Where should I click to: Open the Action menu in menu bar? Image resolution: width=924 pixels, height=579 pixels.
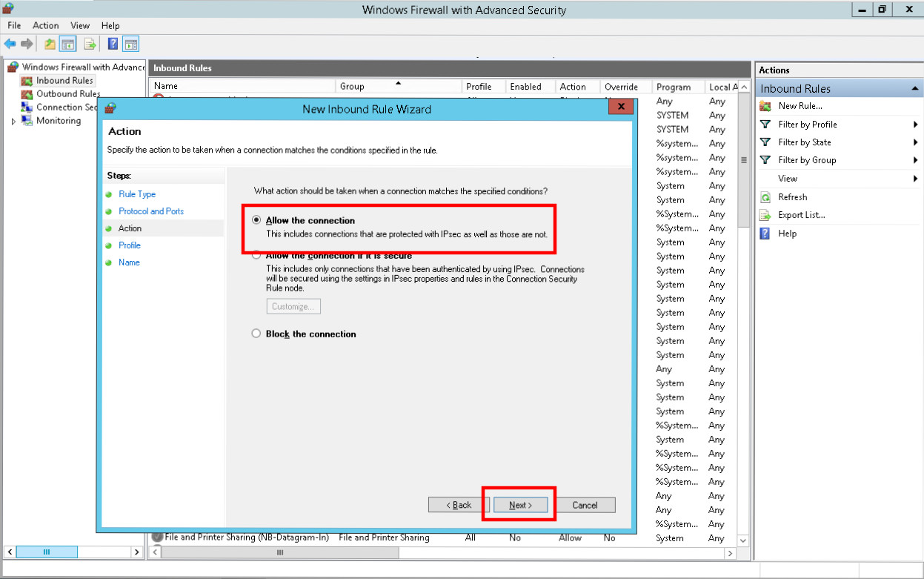click(46, 25)
